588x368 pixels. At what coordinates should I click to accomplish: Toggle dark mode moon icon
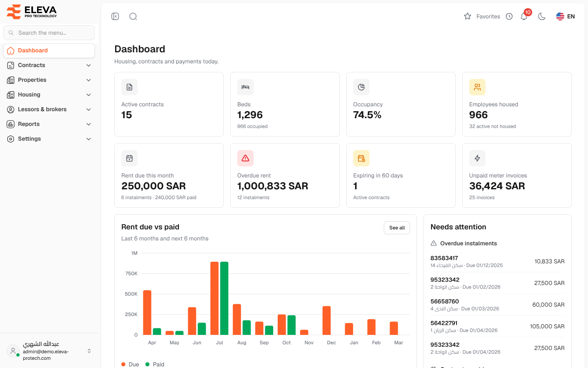pos(542,16)
